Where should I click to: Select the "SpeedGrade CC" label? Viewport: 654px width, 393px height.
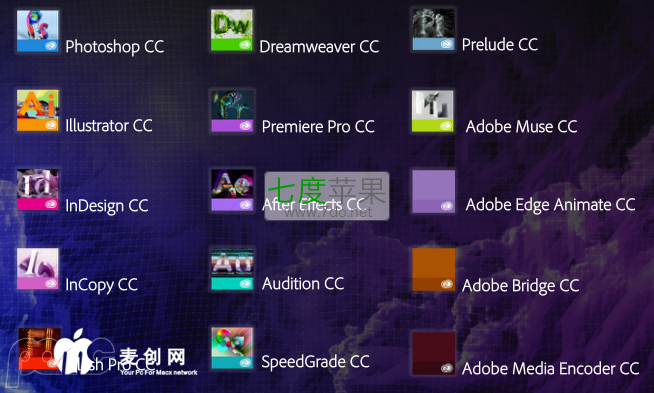tap(315, 362)
